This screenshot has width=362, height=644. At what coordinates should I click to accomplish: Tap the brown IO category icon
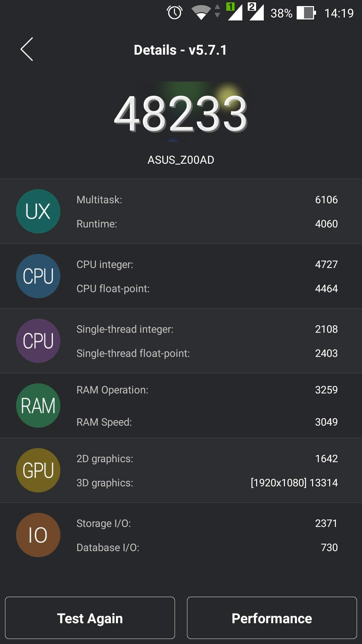point(38,535)
